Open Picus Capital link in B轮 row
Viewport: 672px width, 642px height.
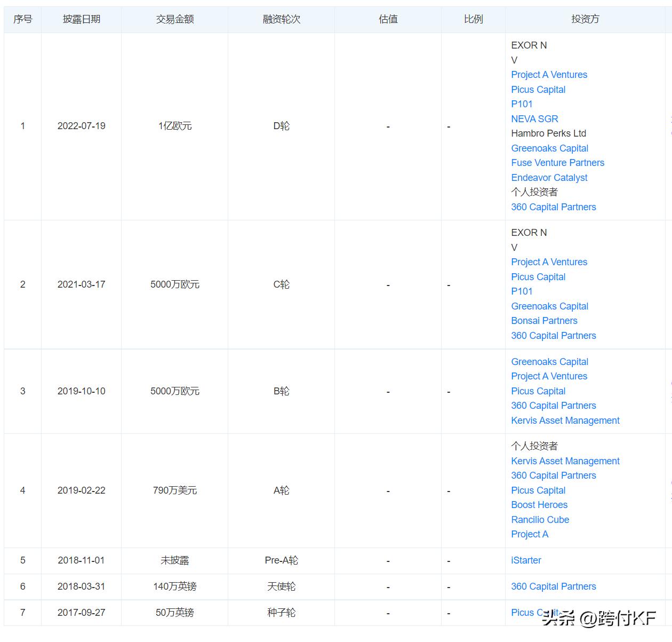point(538,391)
